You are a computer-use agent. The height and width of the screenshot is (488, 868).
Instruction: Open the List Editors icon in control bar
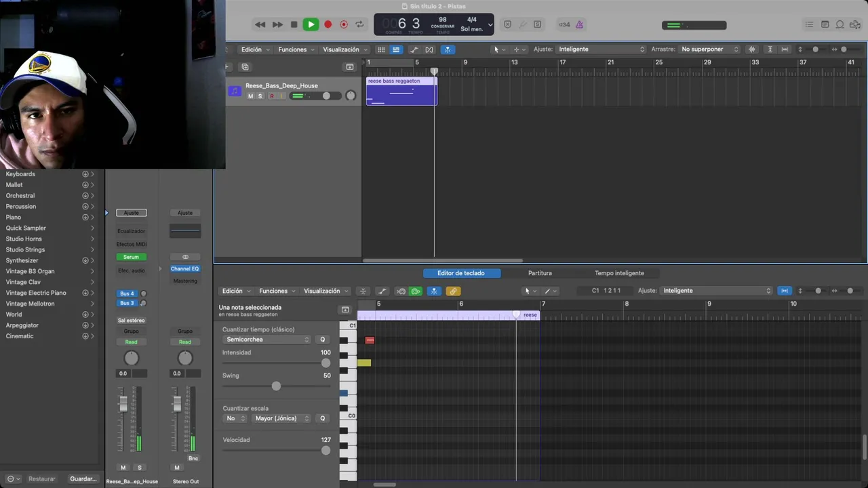[x=809, y=24]
